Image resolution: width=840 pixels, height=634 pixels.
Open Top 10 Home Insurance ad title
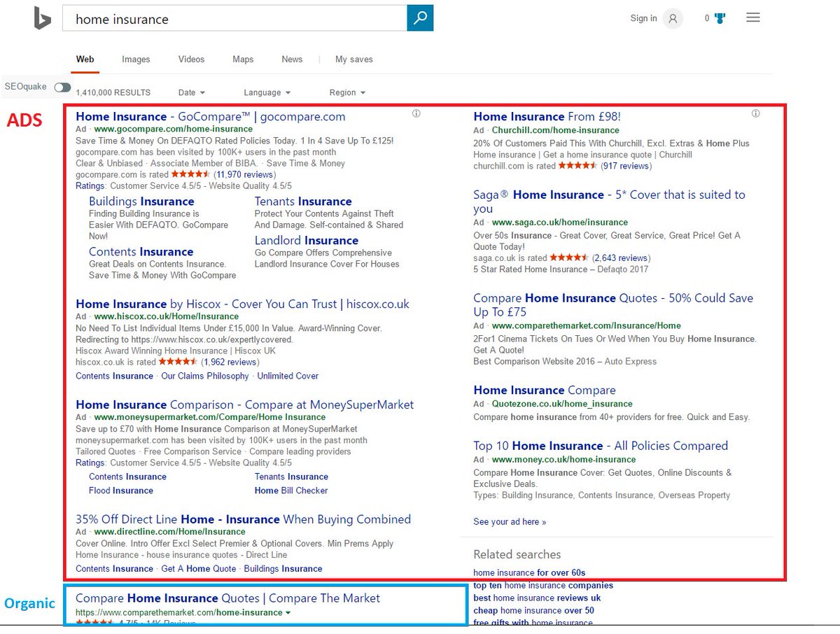(x=601, y=446)
